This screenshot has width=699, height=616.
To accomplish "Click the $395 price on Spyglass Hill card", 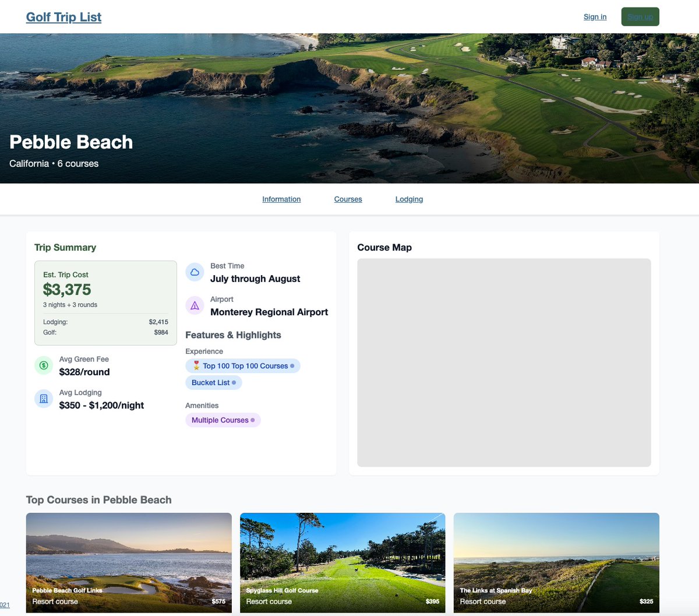I will tap(432, 601).
